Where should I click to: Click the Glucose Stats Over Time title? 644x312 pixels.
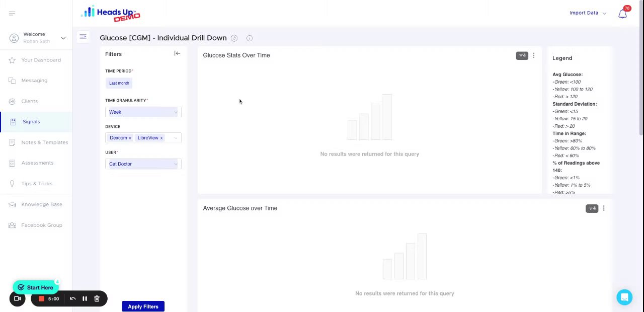(236, 55)
